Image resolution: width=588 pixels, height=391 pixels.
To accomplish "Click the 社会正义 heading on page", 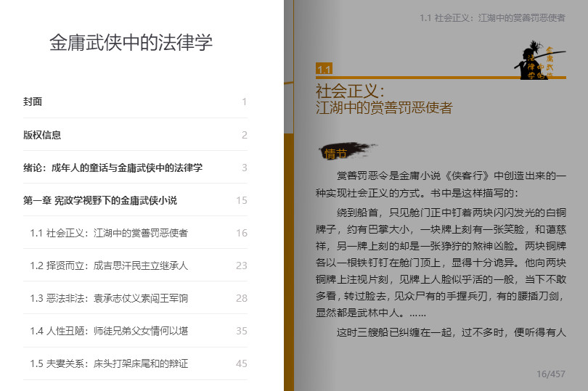I will (349, 91).
